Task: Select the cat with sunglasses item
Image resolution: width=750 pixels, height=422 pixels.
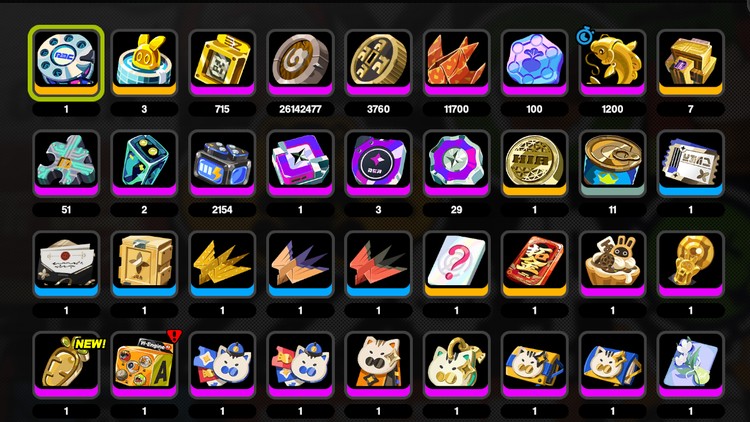Action: 378,365
